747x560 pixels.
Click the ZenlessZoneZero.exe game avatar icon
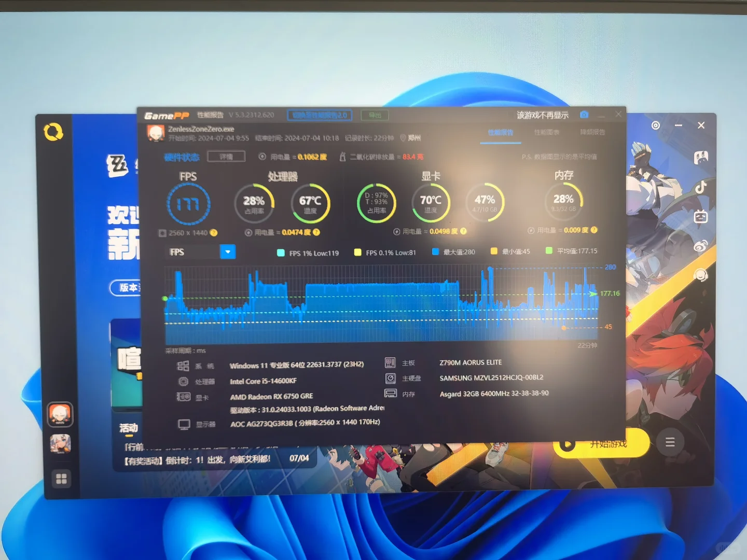[x=156, y=133]
